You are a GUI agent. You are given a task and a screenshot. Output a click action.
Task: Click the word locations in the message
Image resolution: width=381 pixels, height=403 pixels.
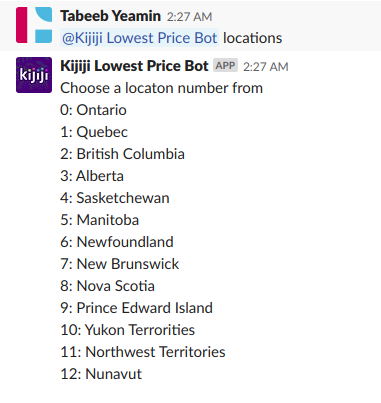252,38
